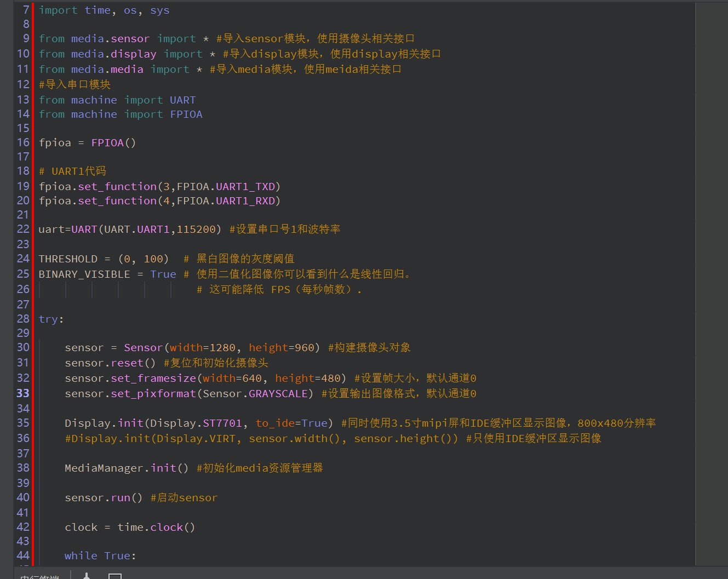Viewport: 728px width, 579px height.
Task: Click line number 44 beside while True
Action: [x=23, y=555]
